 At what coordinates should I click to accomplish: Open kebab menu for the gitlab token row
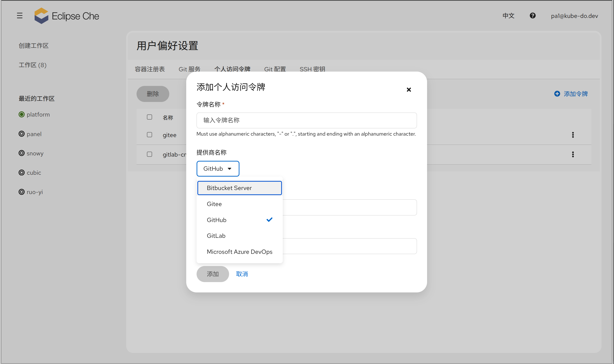point(573,154)
